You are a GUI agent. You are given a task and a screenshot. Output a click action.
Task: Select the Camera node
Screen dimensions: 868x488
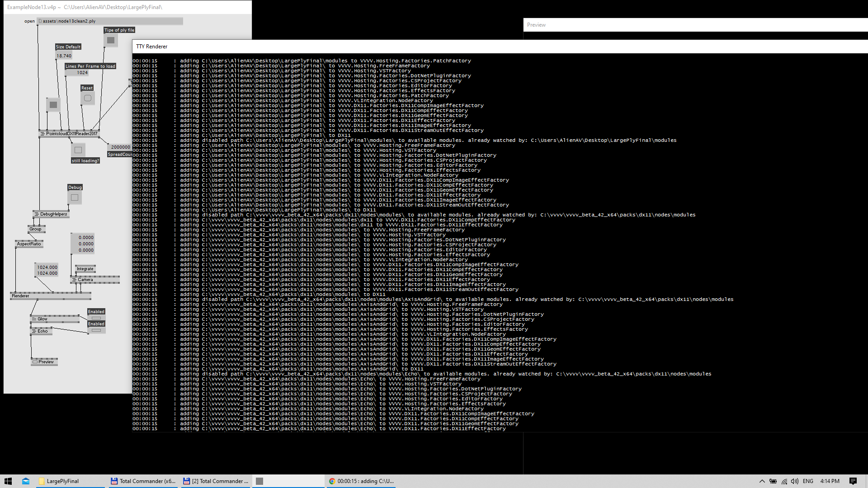[x=95, y=280]
